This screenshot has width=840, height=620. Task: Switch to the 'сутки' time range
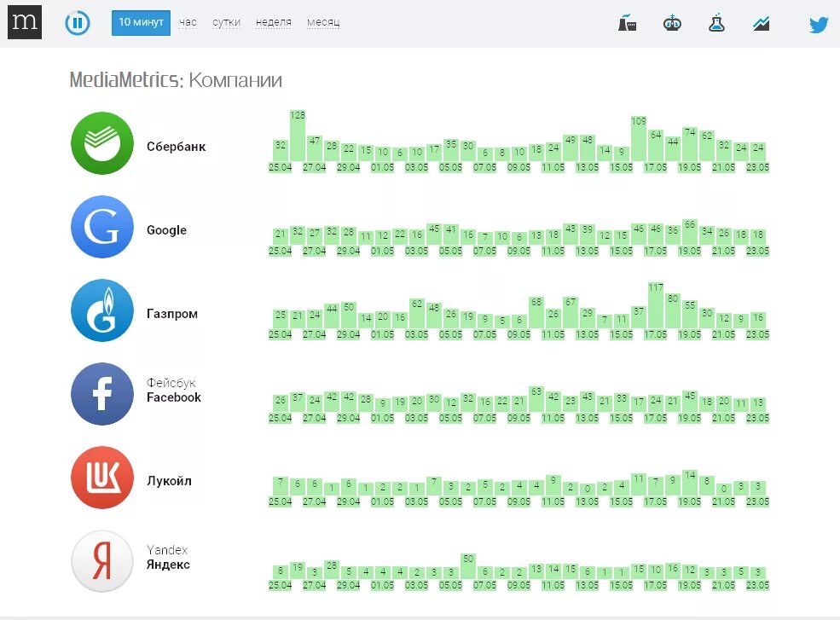226,22
